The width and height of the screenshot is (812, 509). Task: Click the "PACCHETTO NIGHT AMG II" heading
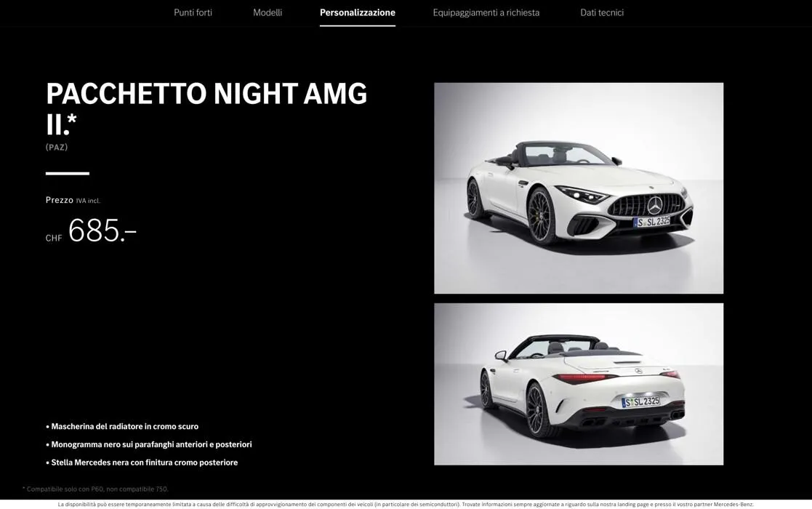[x=206, y=93]
